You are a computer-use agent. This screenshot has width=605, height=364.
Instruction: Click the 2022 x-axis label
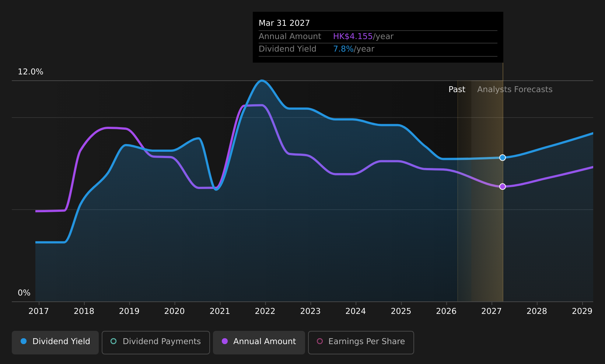tap(265, 311)
